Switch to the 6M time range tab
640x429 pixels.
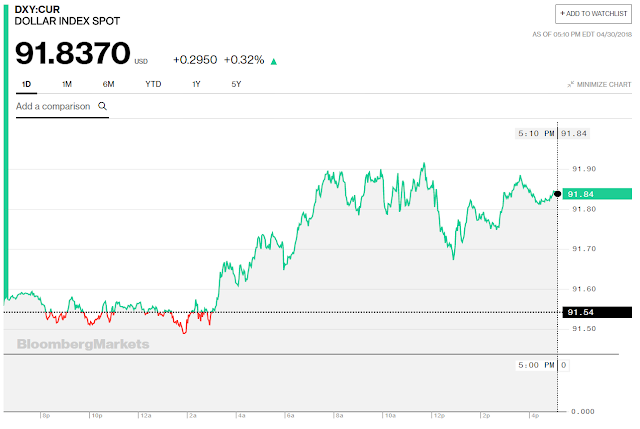pyautogui.click(x=108, y=84)
